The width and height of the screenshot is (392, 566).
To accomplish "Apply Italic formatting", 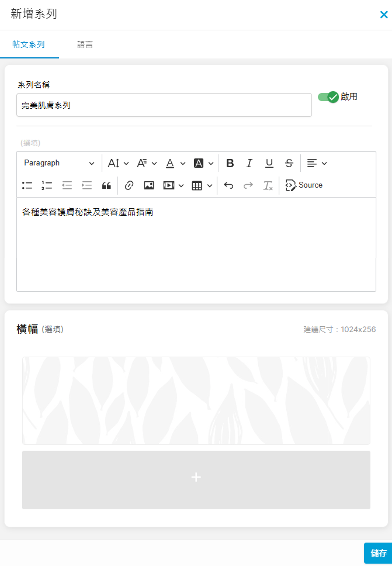I will point(249,163).
